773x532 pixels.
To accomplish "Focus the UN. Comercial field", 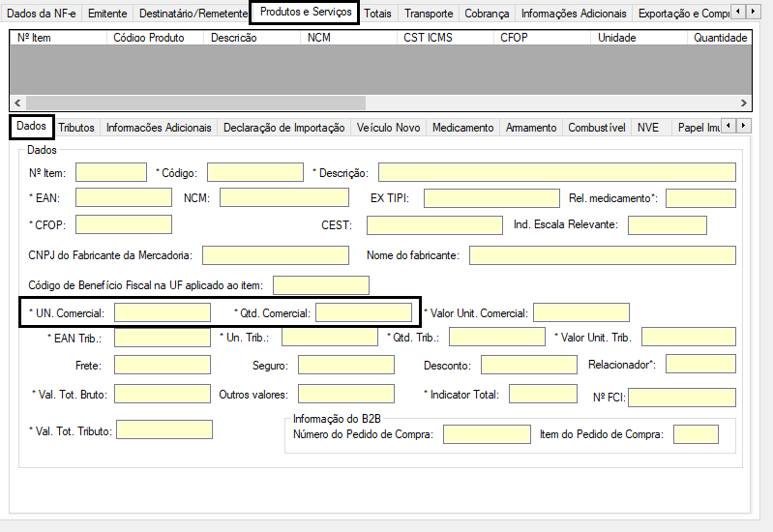I will tap(163, 312).
